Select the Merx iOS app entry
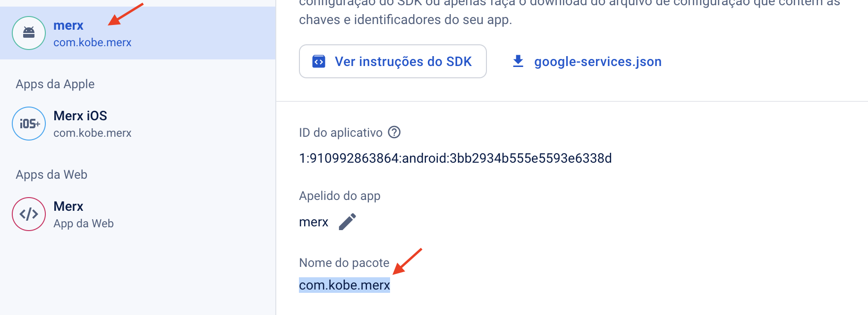 80,116
